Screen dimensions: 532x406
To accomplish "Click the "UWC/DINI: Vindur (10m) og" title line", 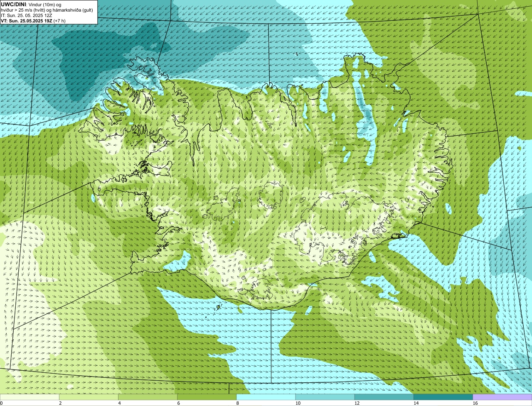I will tap(31, 4).
